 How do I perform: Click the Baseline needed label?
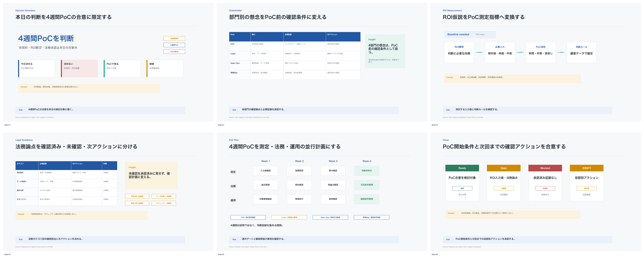[458, 35]
